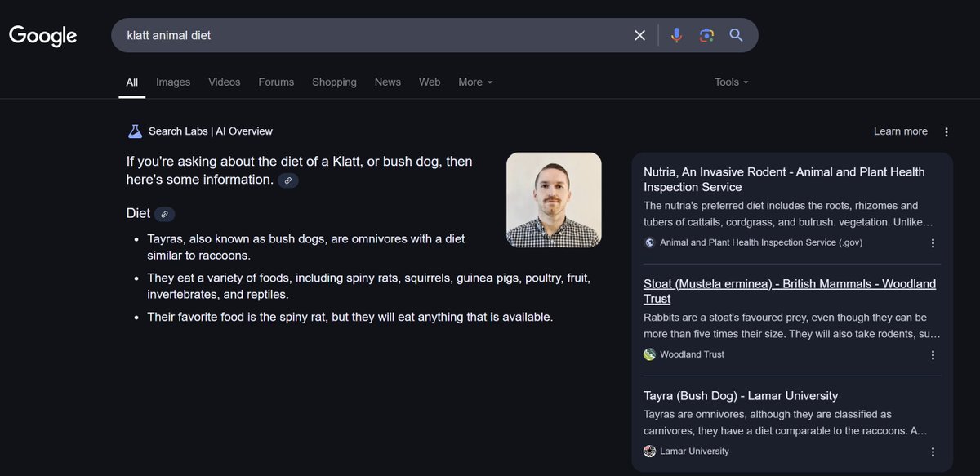Switch to the Forums tab
980x476 pixels.
(x=276, y=82)
